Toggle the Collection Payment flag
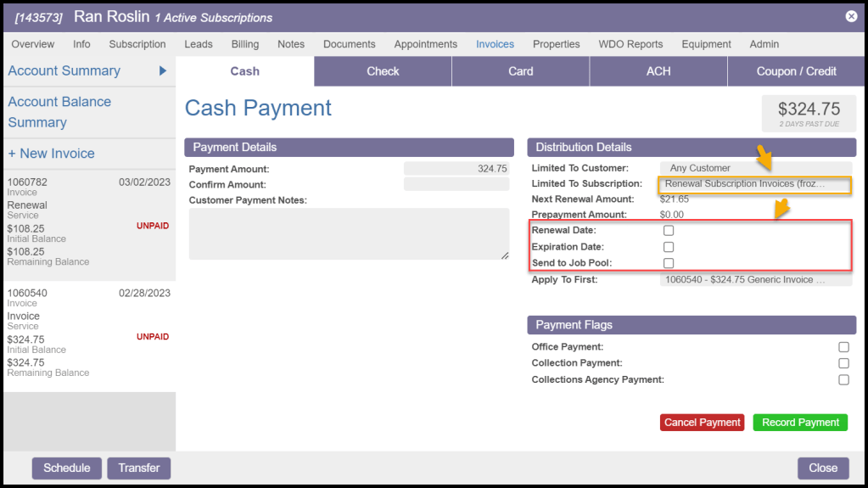The image size is (868, 488). [x=843, y=363]
